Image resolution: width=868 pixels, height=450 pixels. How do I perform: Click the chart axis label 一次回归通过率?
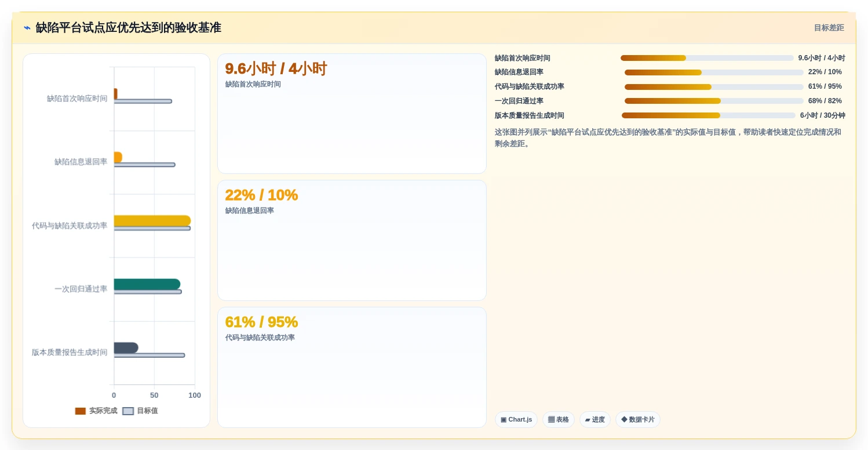pyautogui.click(x=81, y=289)
